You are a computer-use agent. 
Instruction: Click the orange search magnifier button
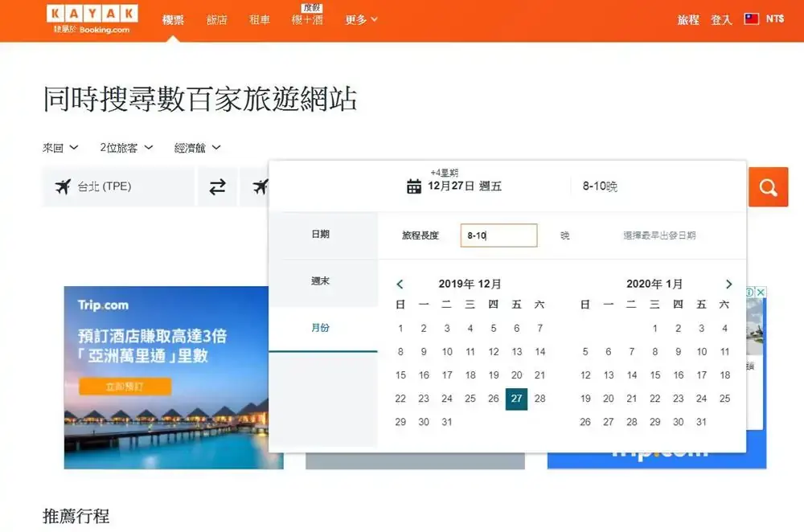(x=767, y=186)
